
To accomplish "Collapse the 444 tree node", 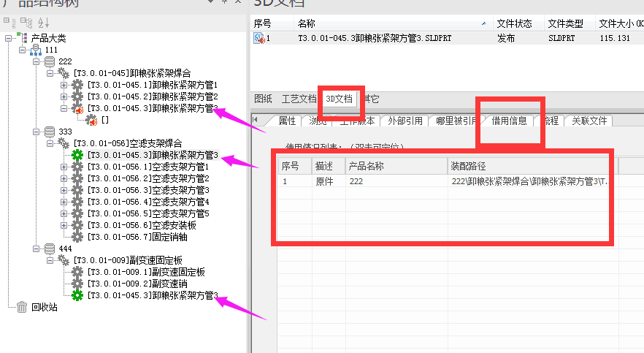I will pos(37,248).
